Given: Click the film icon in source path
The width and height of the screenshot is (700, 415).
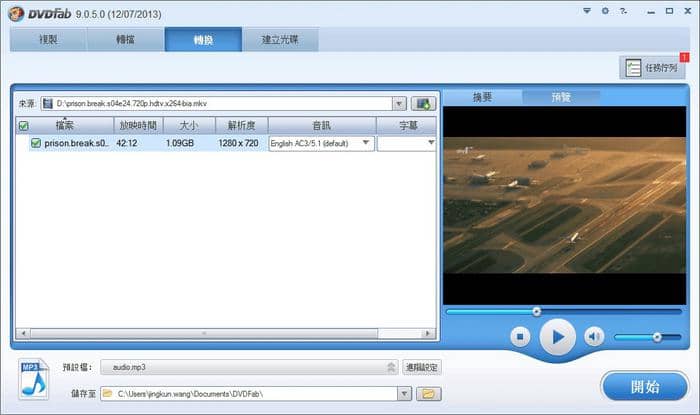Looking at the screenshot, I should pos(48,104).
